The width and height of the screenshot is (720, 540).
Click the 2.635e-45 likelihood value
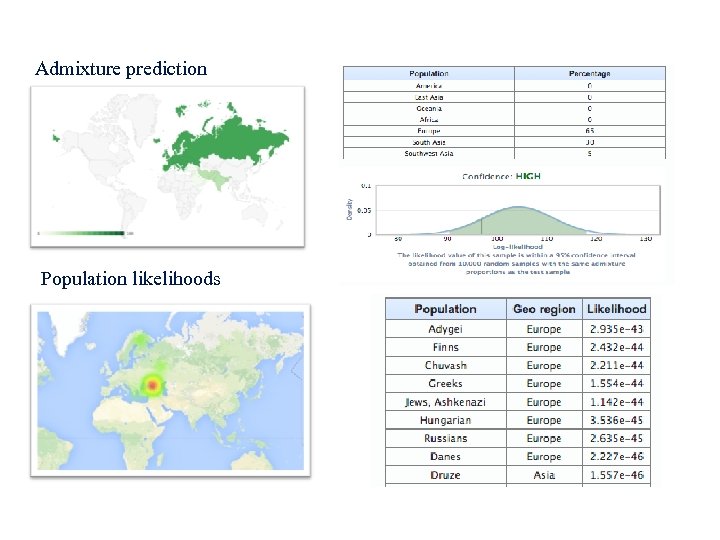click(617, 439)
